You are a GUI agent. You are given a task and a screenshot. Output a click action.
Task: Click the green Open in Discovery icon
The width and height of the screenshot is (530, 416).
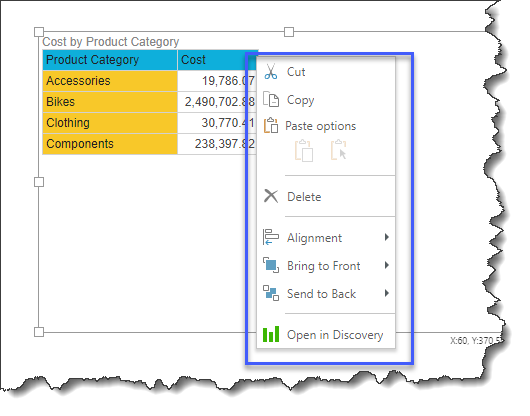click(x=271, y=334)
